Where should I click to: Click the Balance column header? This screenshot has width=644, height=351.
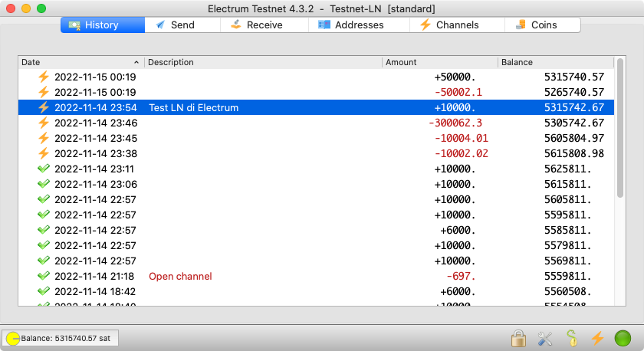[x=556, y=62]
